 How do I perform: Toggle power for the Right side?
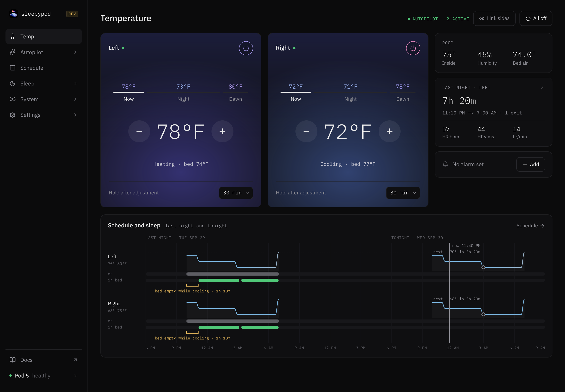point(413,48)
